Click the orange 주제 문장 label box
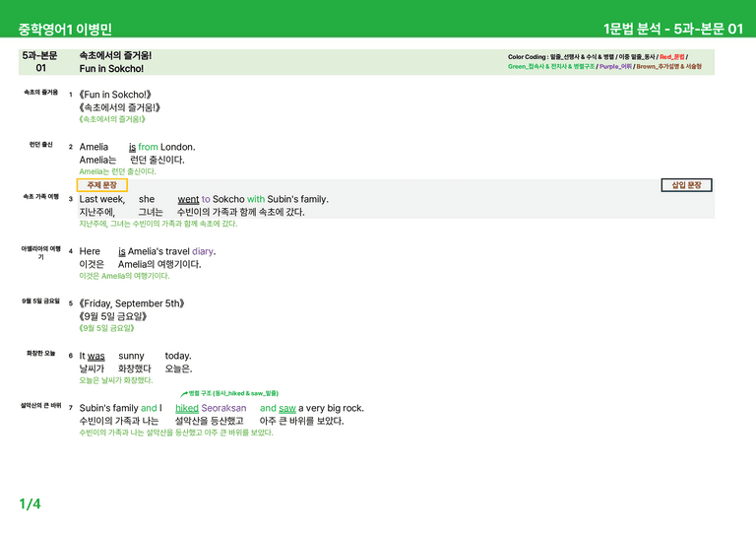The height and width of the screenshot is (535, 756). pyautogui.click(x=101, y=185)
